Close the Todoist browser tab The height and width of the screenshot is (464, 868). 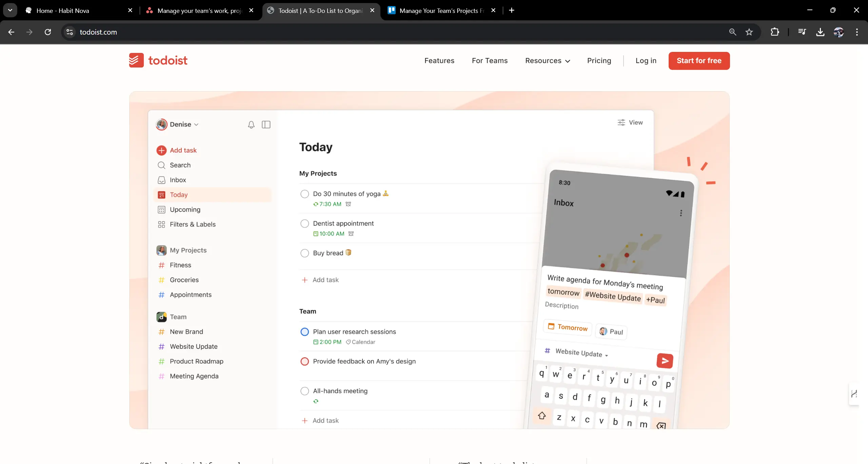[372, 11]
